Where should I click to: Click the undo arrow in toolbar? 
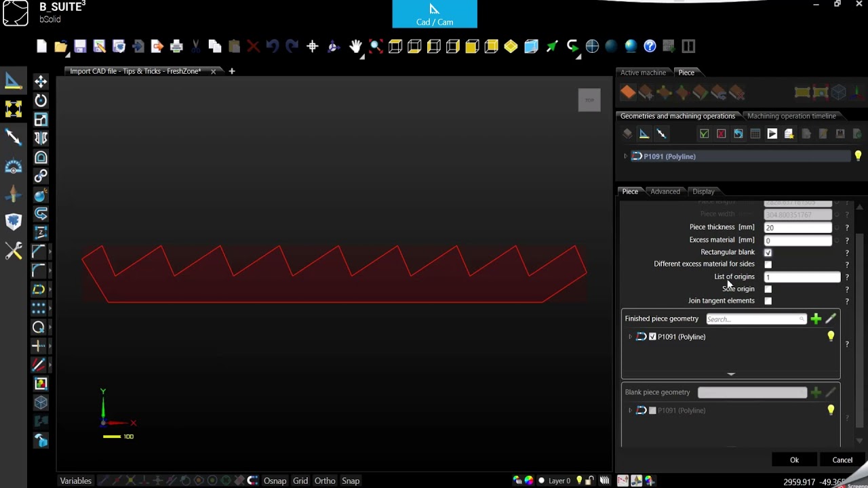(273, 46)
